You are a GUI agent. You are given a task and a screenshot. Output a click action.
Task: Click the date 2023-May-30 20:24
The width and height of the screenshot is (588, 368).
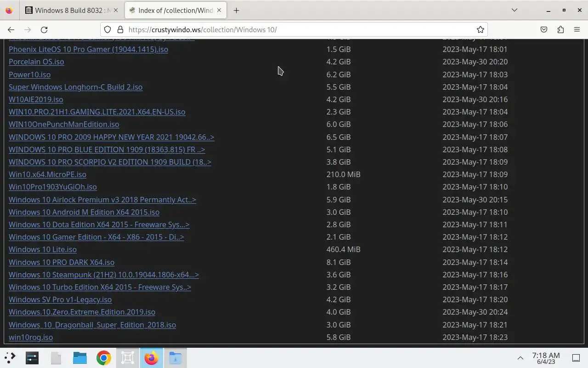coord(475,312)
